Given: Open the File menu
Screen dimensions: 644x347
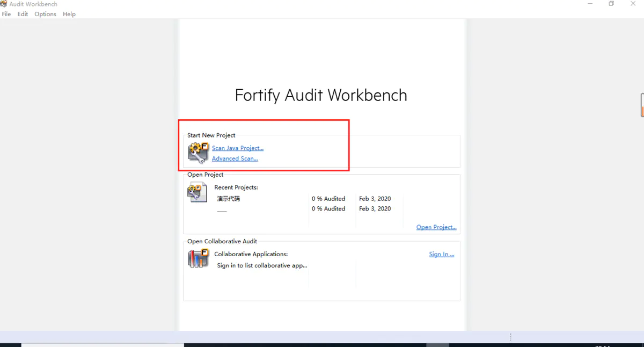Looking at the screenshot, I should [6, 14].
